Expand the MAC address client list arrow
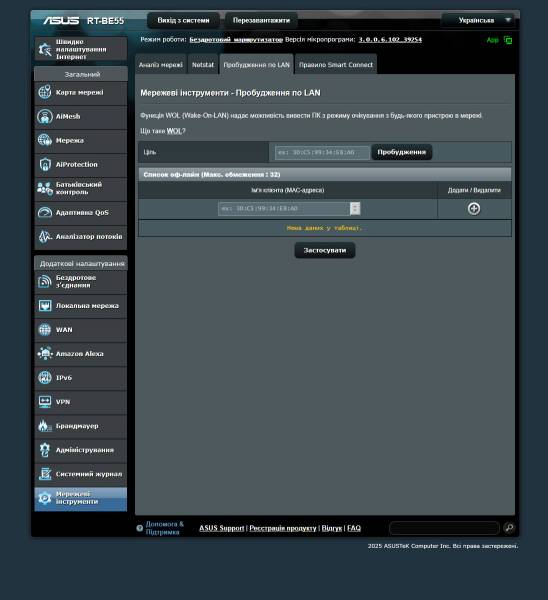Screen dimensions: 548x600 pos(355,209)
